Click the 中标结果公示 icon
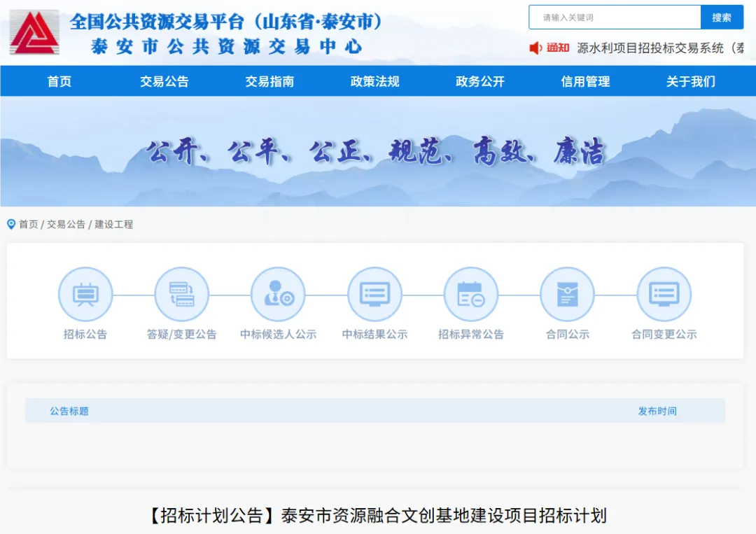The width and height of the screenshot is (756, 534). pyautogui.click(x=374, y=295)
